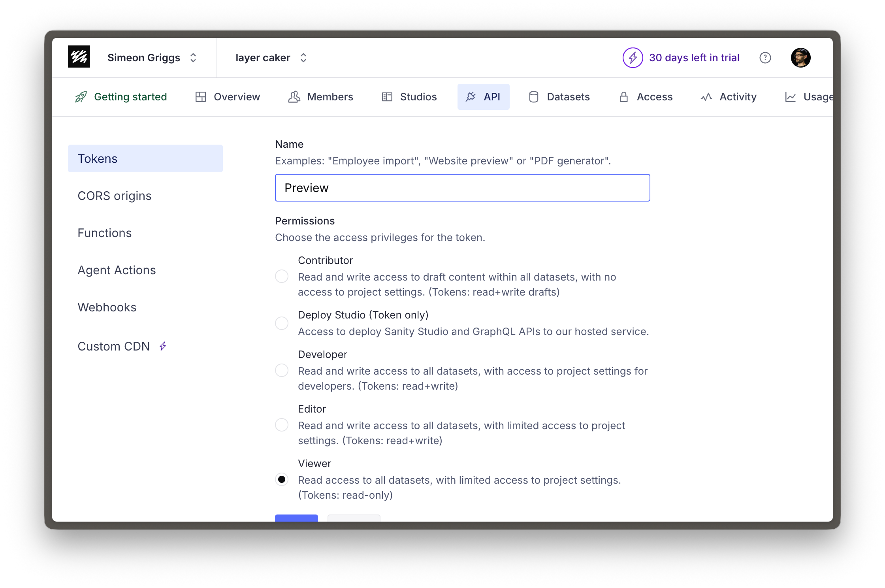This screenshot has height=588, width=885.
Task: Open the help question mark icon
Action: click(765, 58)
